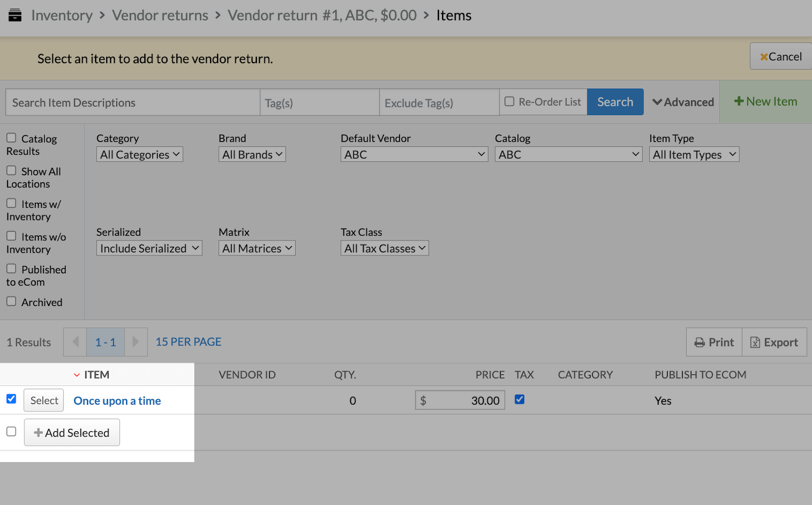The image size is (812, 505).
Task: Click Vendor returns in the breadcrumb
Action: pos(160,15)
